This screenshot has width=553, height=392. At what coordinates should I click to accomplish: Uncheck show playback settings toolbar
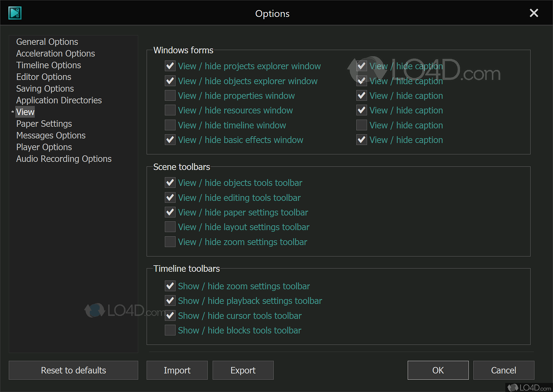170,301
